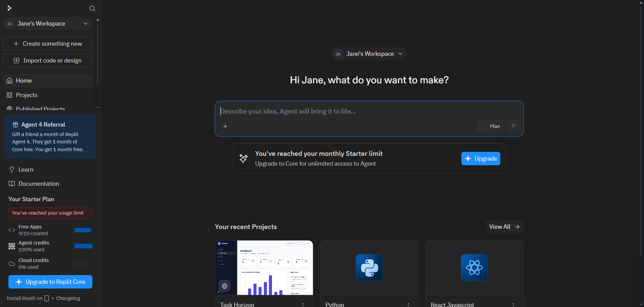Open Task Horizon project options menu
This screenshot has width=644, height=307.
[x=303, y=304]
